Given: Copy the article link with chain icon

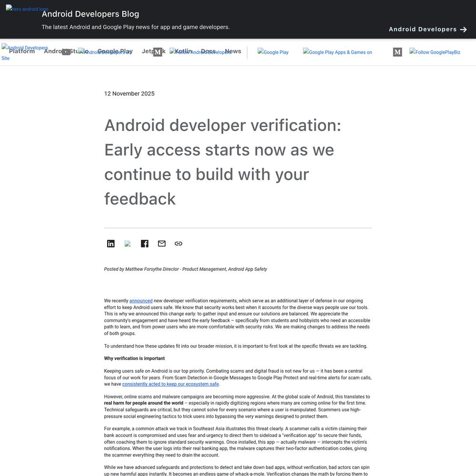Looking at the screenshot, I should tap(178, 244).
